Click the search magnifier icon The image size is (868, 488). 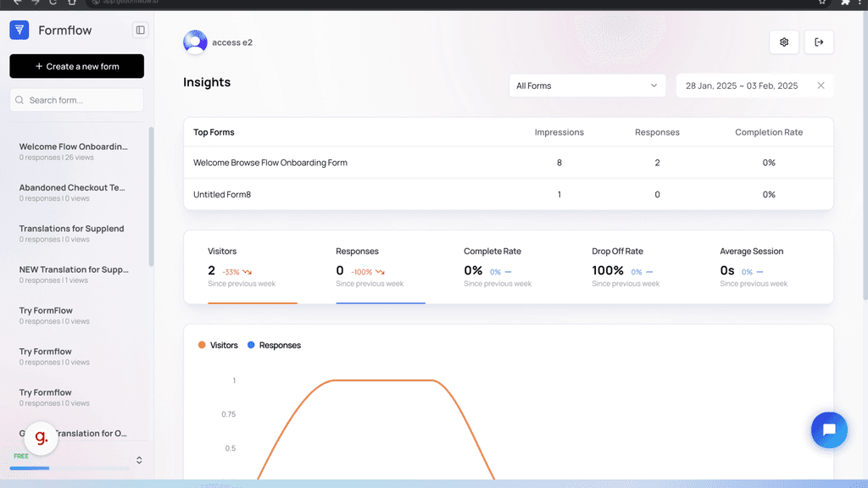click(19, 100)
